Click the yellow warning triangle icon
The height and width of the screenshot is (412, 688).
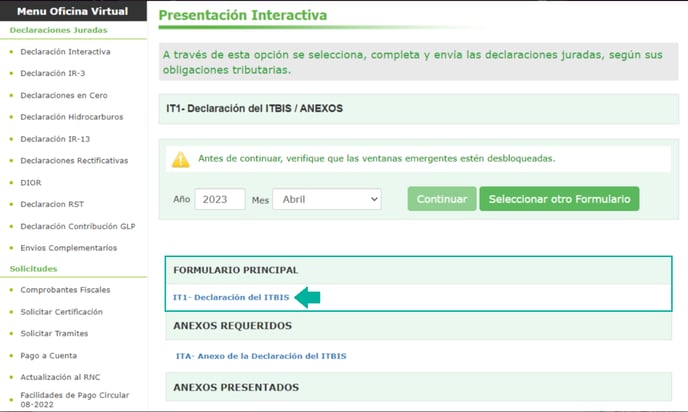[180, 159]
